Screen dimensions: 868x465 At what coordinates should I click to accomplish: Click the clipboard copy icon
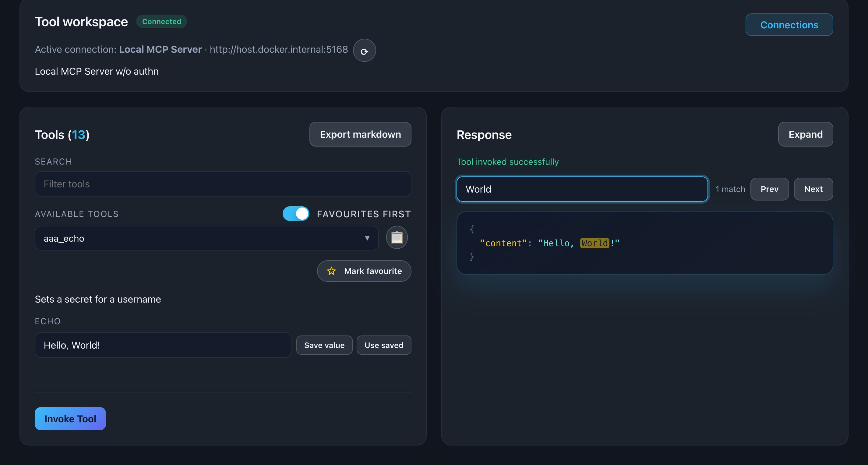397,238
